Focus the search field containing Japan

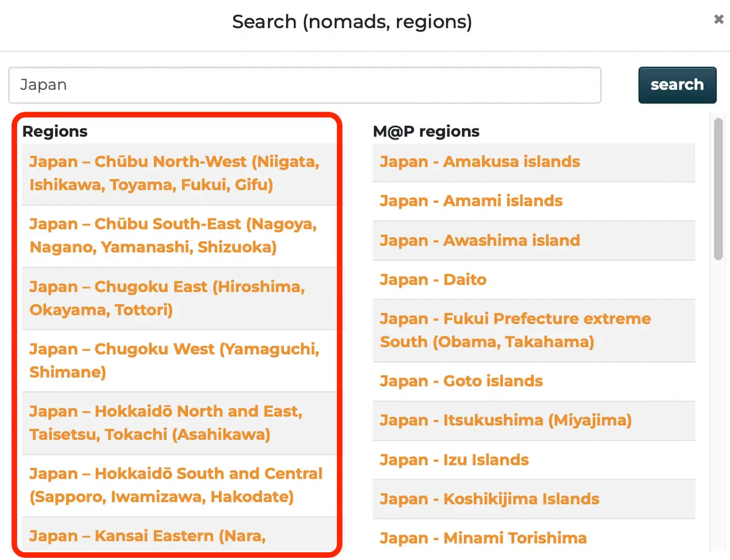pyautogui.click(x=304, y=85)
